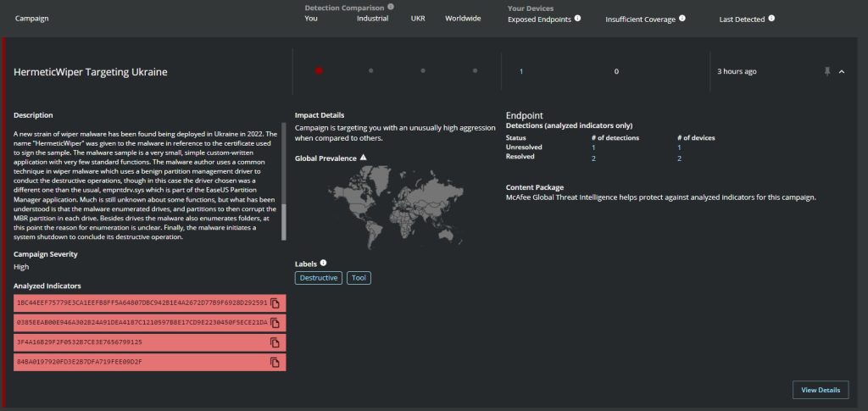The width and height of the screenshot is (868, 411).
Task: Copy the 0385EEAB indicator hash
Action: point(275,323)
